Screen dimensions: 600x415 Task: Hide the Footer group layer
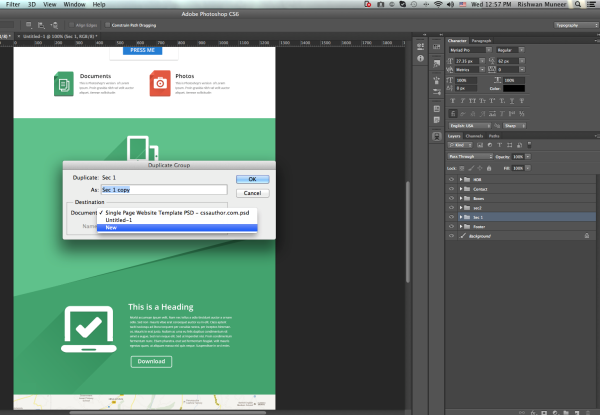click(x=452, y=226)
